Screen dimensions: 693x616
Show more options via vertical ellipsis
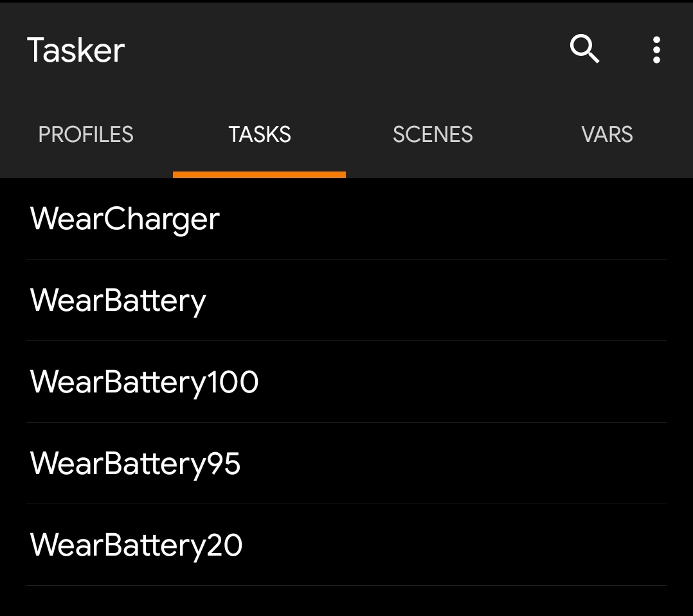[656, 49]
